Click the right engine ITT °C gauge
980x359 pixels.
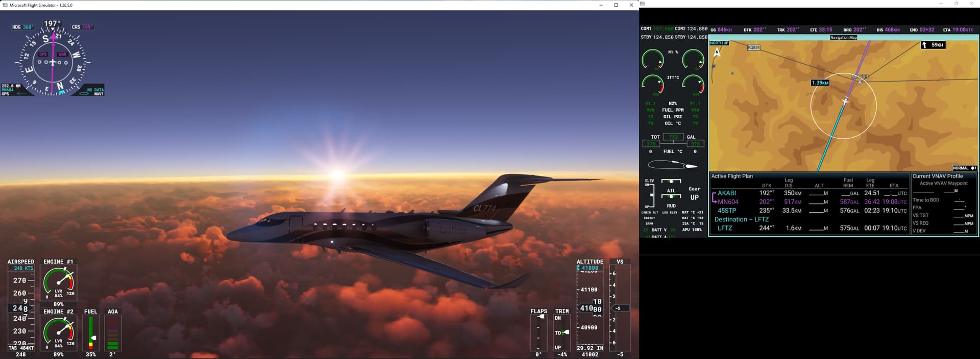point(693,85)
